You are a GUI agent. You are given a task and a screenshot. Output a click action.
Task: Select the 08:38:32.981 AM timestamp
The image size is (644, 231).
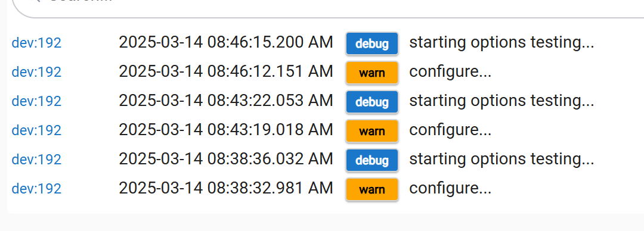226,188
